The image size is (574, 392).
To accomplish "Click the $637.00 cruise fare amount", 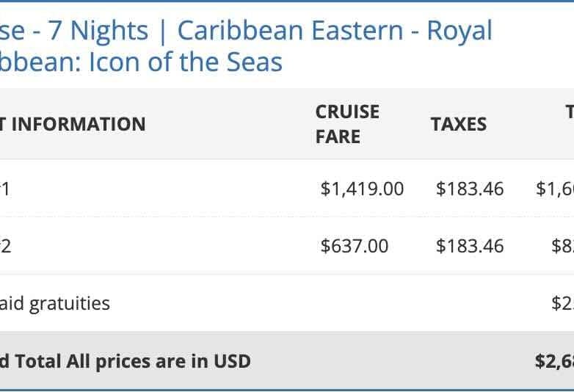I will click(355, 246).
